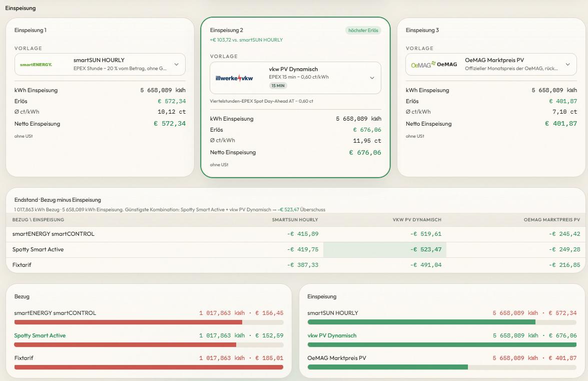
Task: Click the Bezug value € 185,01
Action: point(269,358)
